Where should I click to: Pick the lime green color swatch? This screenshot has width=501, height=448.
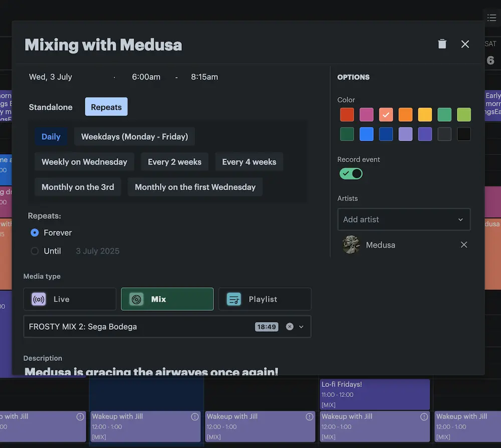(x=464, y=115)
